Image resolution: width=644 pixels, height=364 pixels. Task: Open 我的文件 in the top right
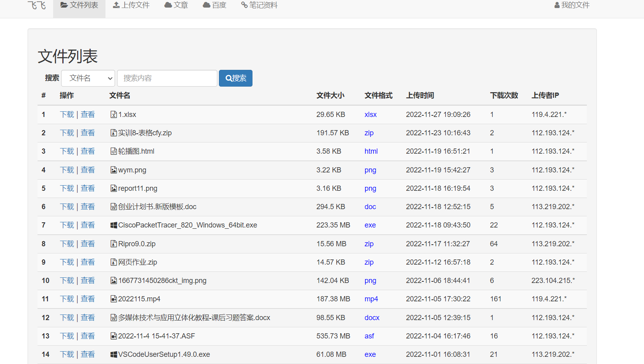(572, 5)
